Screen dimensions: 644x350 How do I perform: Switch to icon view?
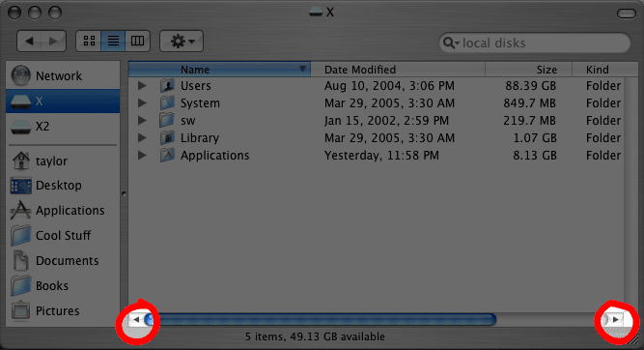point(89,42)
